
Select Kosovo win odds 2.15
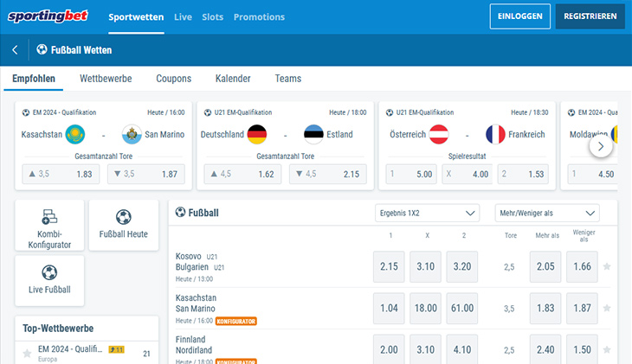coord(389,266)
